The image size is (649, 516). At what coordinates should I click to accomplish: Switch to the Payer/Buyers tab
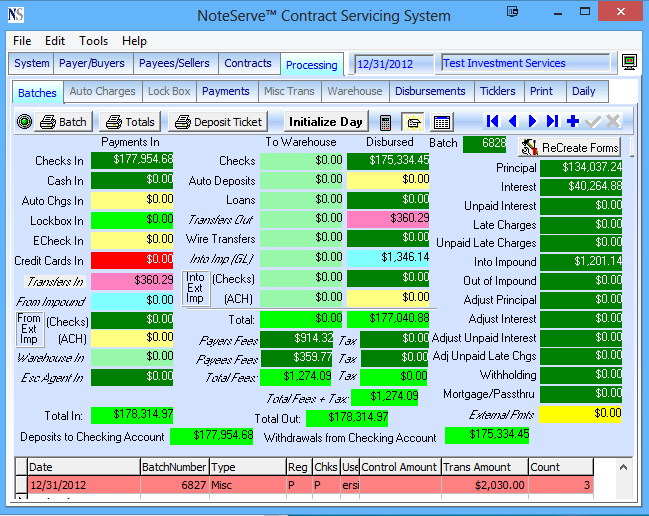(91, 63)
